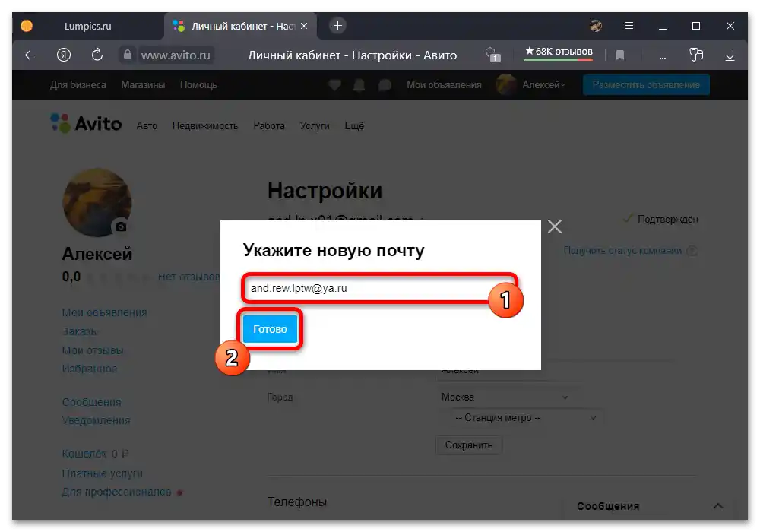This screenshot has width=760, height=532.
Task: Click the Готово button
Action: (270, 329)
